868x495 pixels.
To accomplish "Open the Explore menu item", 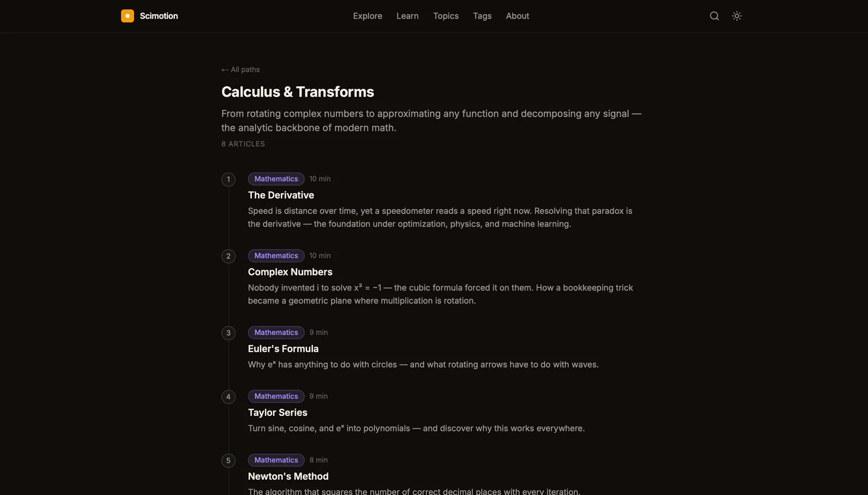I will [368, 16].
